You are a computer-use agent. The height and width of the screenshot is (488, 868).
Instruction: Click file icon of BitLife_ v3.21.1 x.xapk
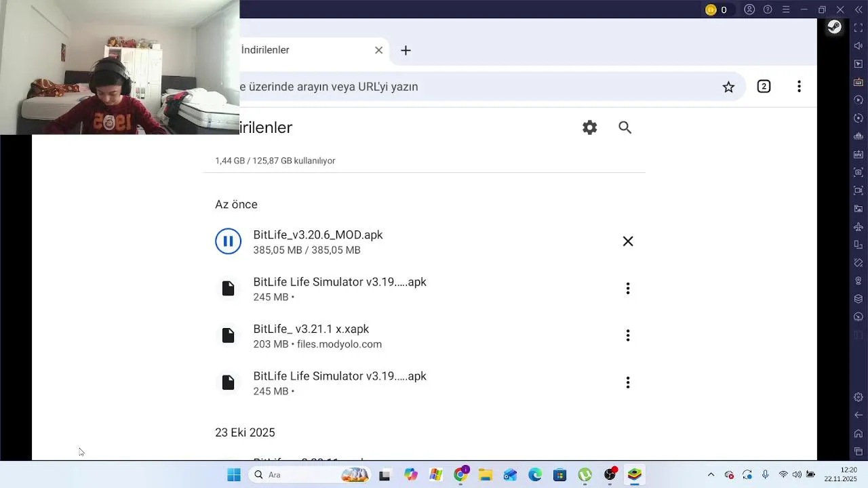228,335
